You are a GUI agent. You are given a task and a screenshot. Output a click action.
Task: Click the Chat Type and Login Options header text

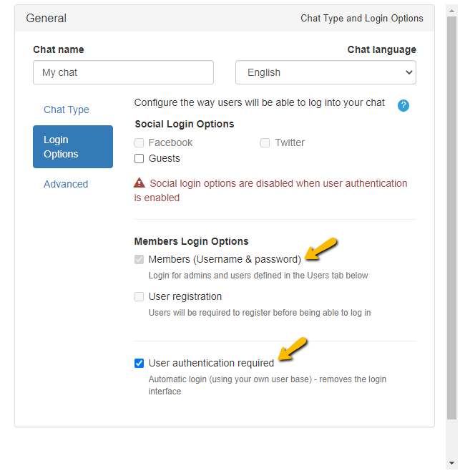(362, 18)
